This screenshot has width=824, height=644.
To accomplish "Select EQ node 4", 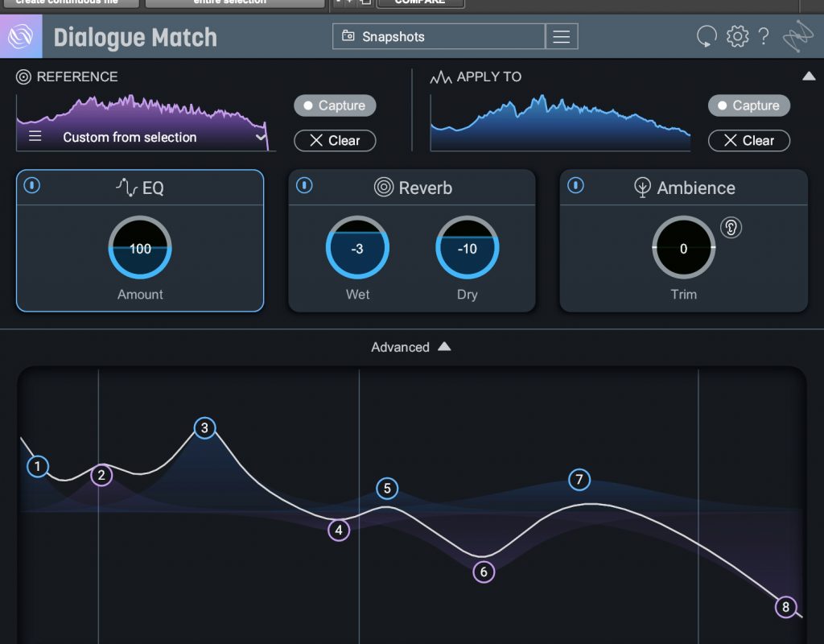I will coord(339,530).
